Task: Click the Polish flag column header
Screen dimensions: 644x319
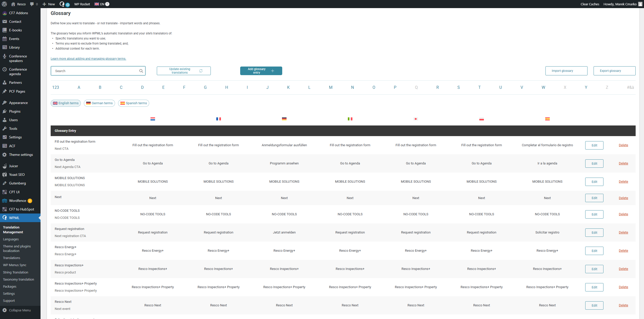Action: (x=482, y=119)
